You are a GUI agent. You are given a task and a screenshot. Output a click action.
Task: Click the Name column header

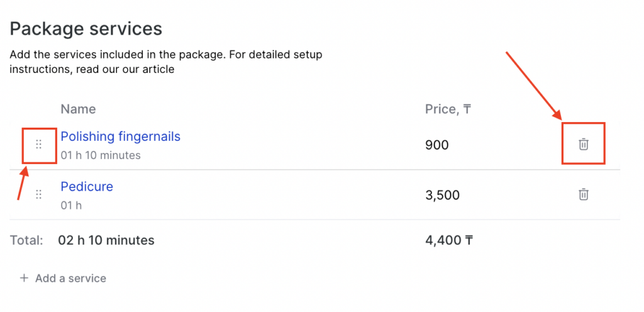(78, 109)
